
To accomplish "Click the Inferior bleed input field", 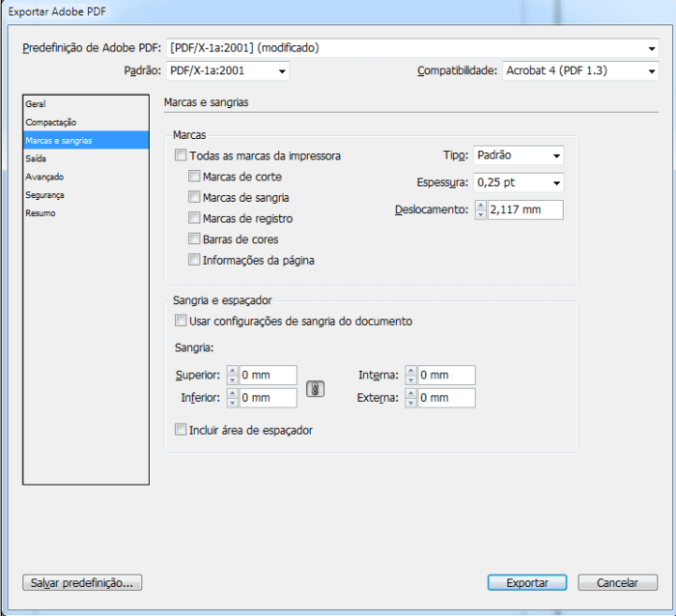I will pyautogui.click(x=268, y=398).
